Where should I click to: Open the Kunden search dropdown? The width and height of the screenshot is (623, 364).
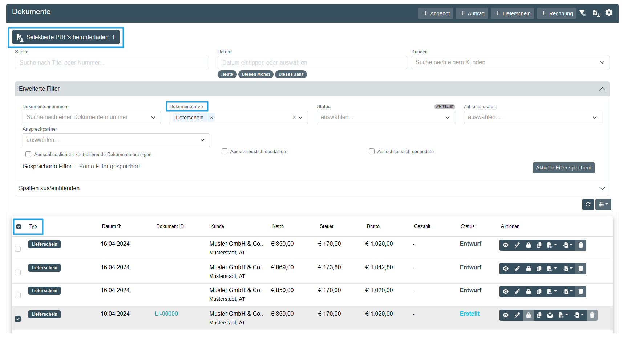coord(510,62)
